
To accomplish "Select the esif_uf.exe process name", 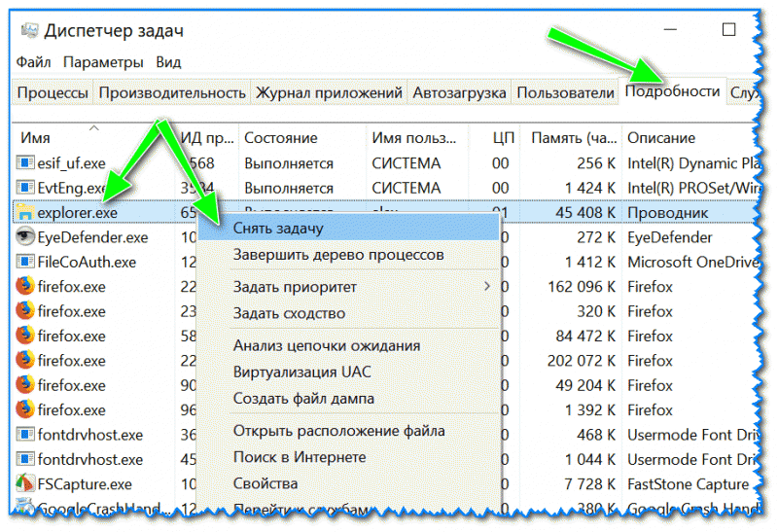I will pos(71,163).
